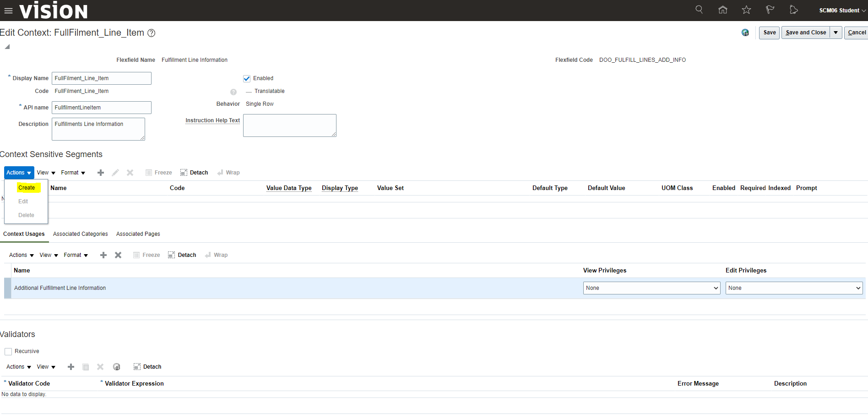This screenshot has height=419, width=868.
Task: Open the View Privileges dropdown set to None
Action: [651, 288]
